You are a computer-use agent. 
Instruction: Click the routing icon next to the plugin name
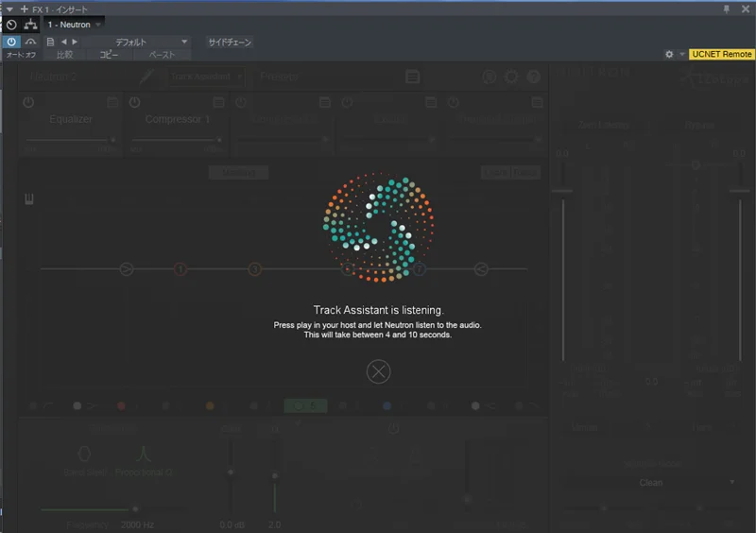click(30, 25)
